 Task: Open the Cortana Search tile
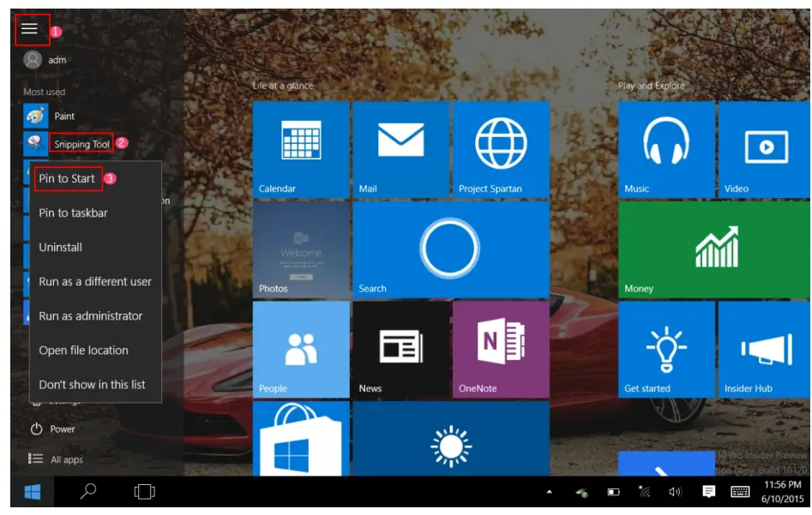pos(451,249)
